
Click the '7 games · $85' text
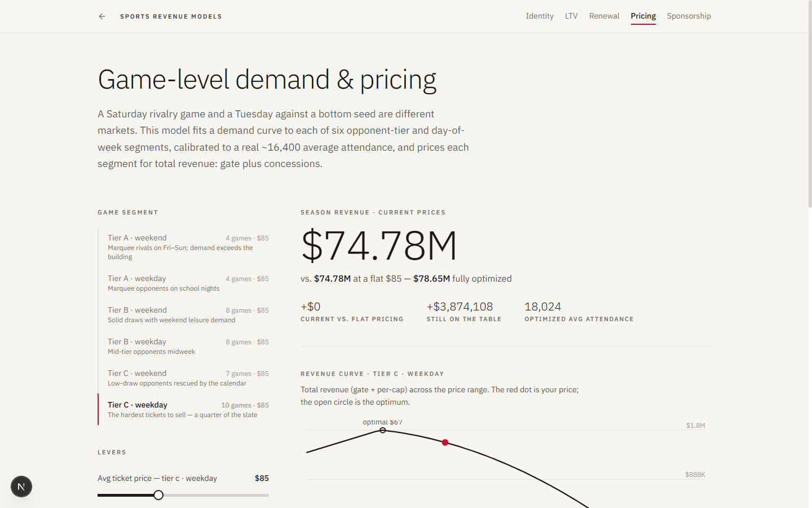pyautogui.click(x=247, y=374)
